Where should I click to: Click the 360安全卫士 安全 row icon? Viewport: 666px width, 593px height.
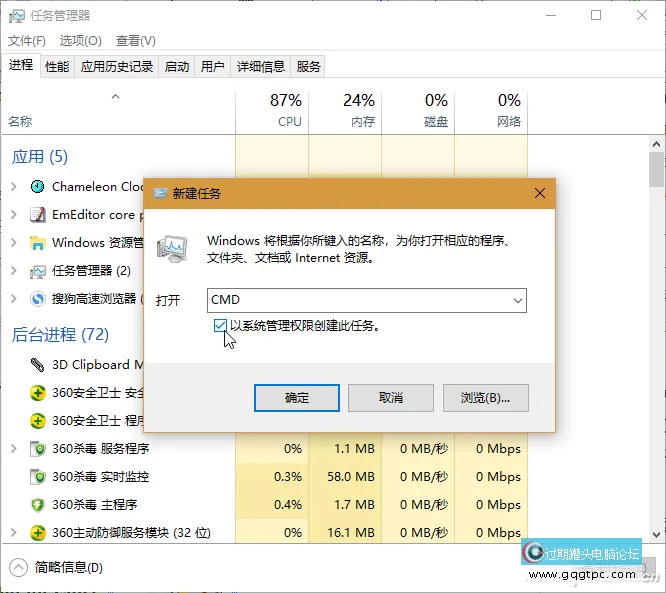point(37,393)
